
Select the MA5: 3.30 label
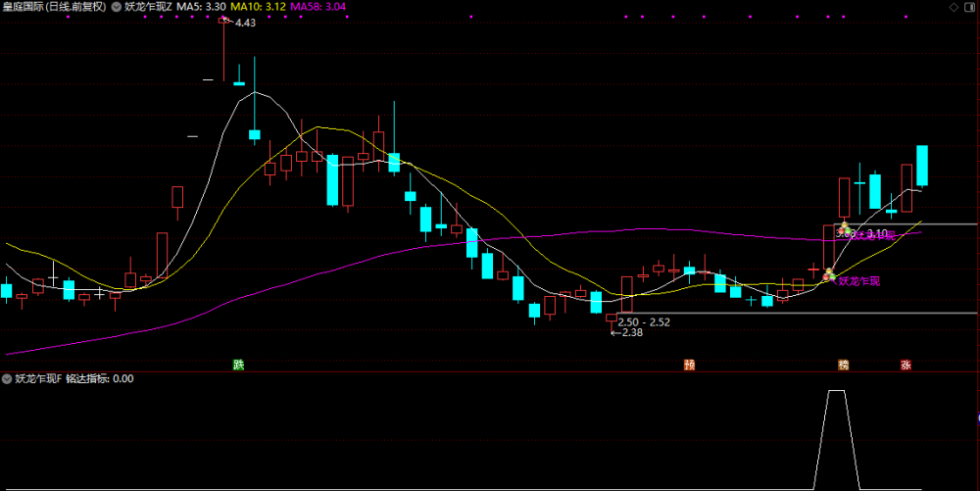pyautogui.click(x=201, y=7)
